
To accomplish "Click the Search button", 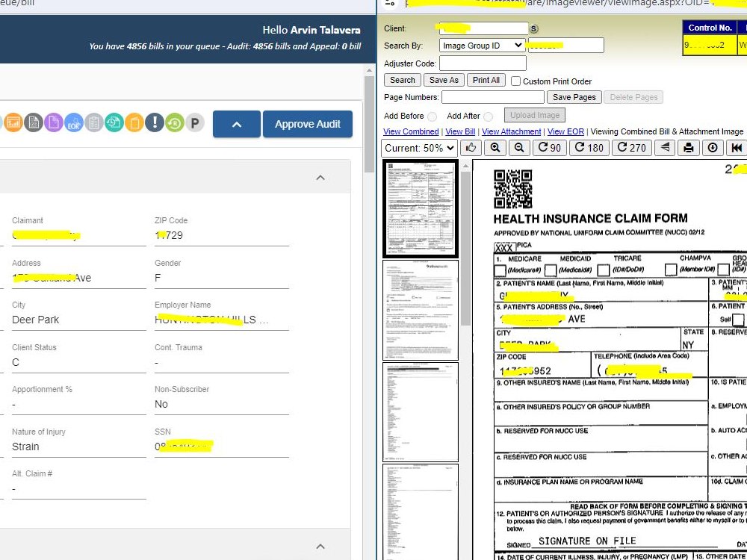I will coord(403,80).
